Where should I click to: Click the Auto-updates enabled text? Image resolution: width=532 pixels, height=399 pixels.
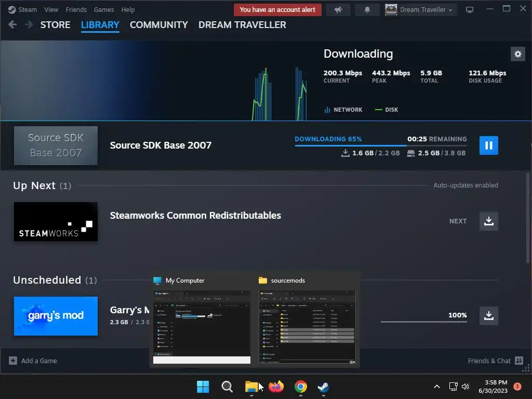click(x=465, y=185)
